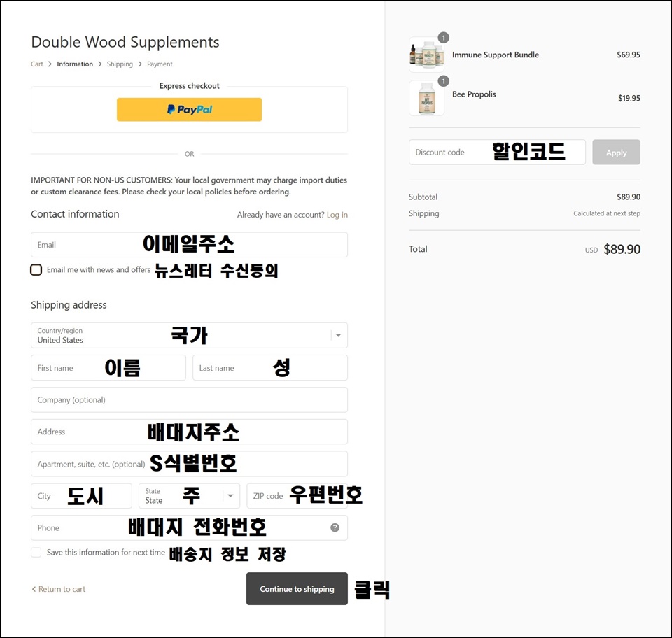Click the $19.95 item price

click(x=629, y=98)
